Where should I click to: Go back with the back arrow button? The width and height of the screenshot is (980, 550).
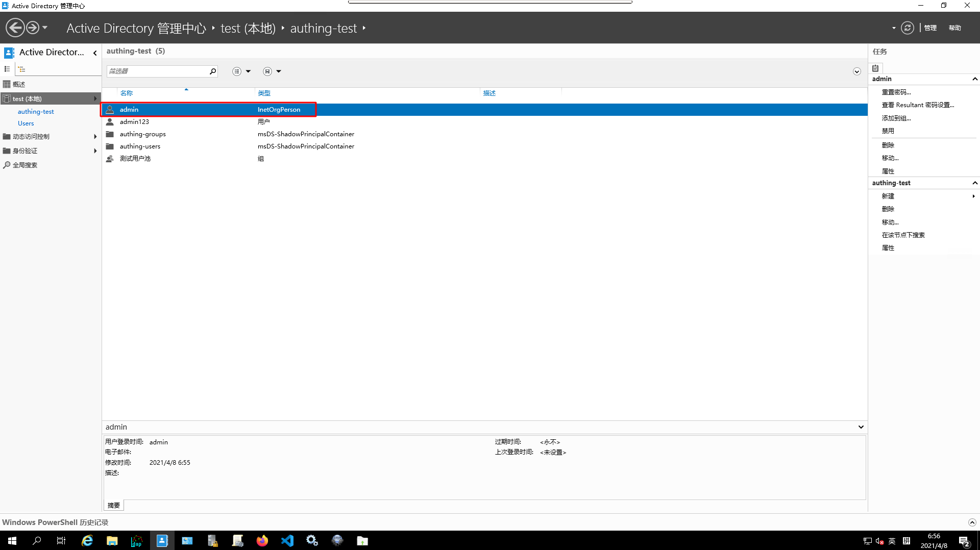point(15,28)
